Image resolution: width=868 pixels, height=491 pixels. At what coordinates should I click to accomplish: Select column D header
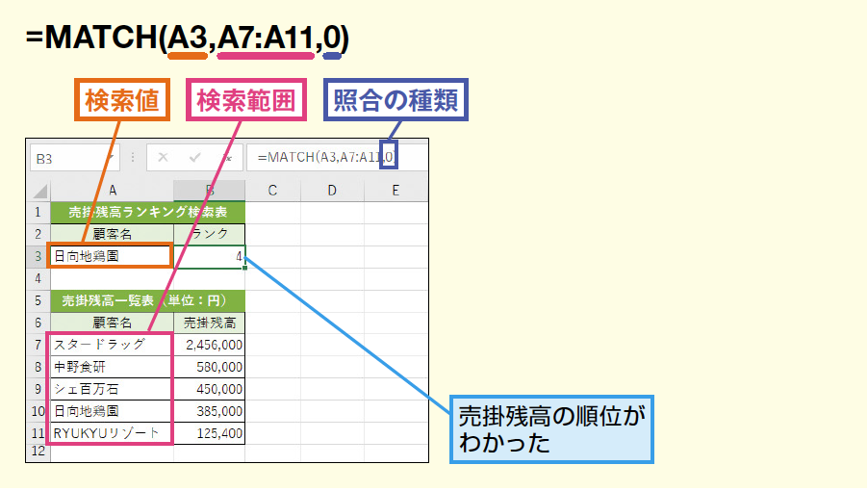(x=331, y=191)
